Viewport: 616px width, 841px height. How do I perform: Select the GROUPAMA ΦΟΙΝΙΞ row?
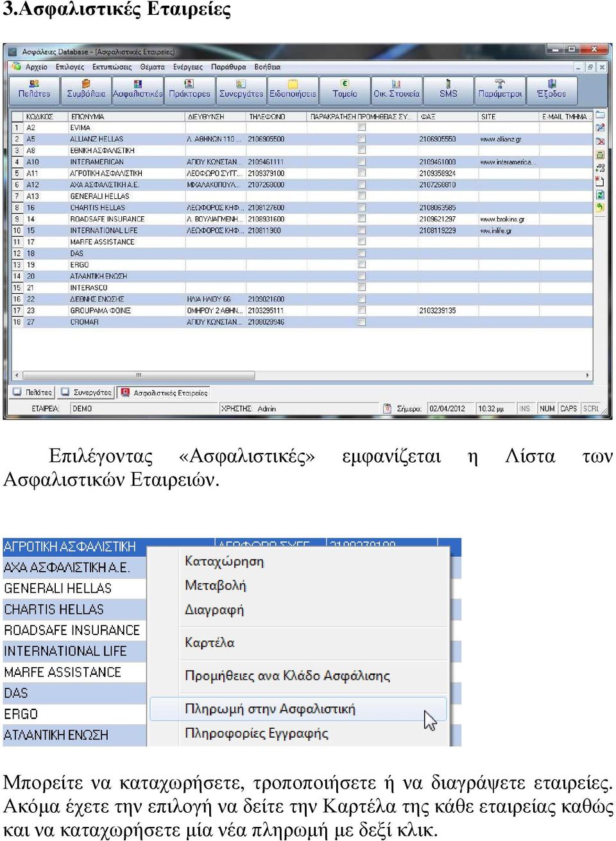pos(302,310)
